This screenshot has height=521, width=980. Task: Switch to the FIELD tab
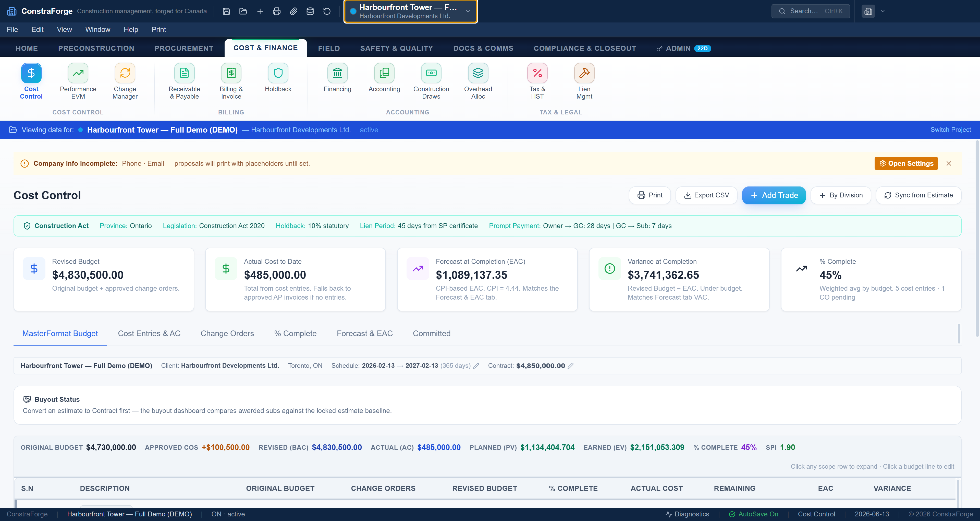click(329, 48)
